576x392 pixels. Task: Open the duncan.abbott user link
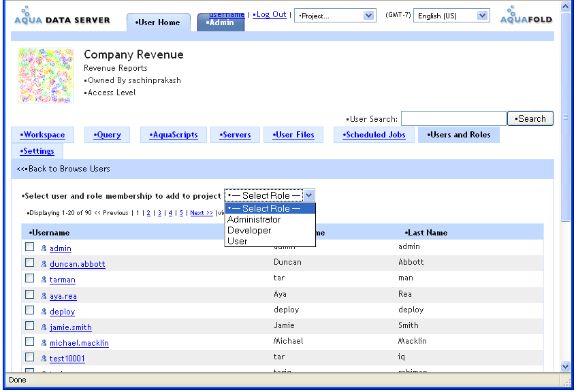78,264
